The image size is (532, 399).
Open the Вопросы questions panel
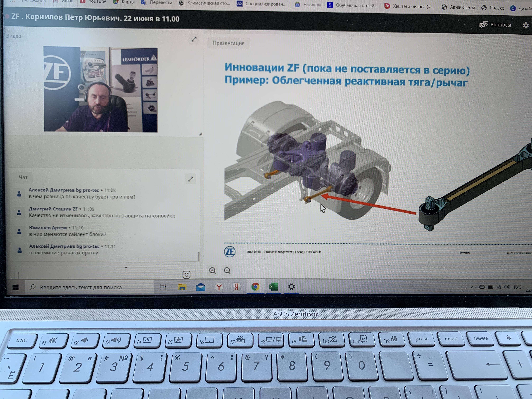click(495, 25)
